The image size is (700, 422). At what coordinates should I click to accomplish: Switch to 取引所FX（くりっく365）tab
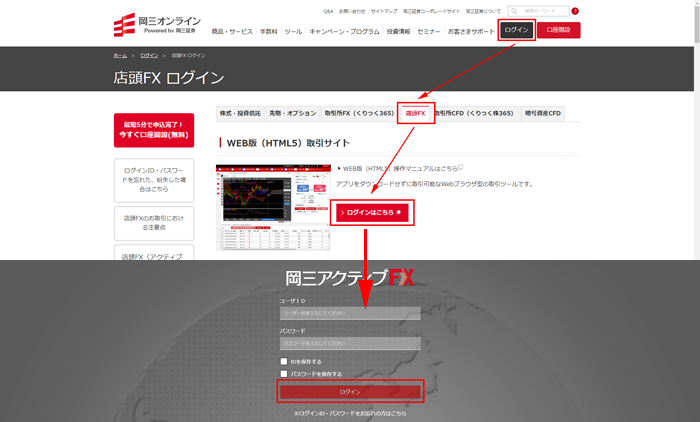click(x=359, y=113)
